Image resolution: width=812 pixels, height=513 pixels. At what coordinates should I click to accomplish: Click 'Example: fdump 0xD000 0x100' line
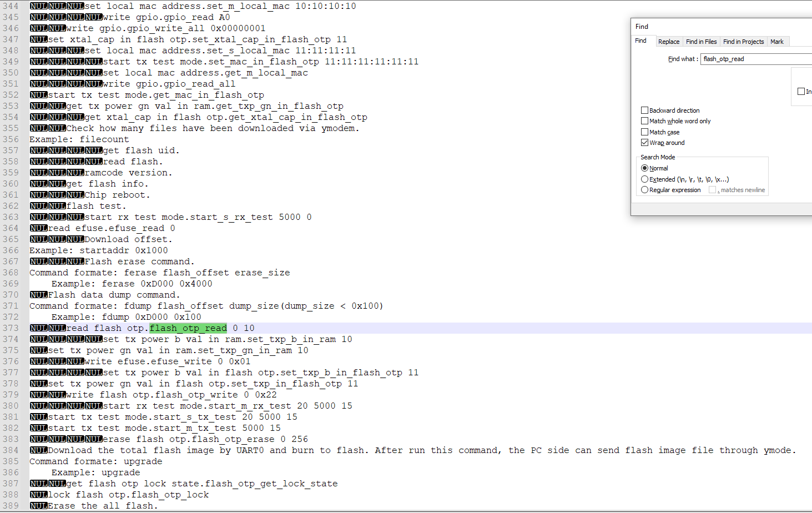[x=127, y=317]
